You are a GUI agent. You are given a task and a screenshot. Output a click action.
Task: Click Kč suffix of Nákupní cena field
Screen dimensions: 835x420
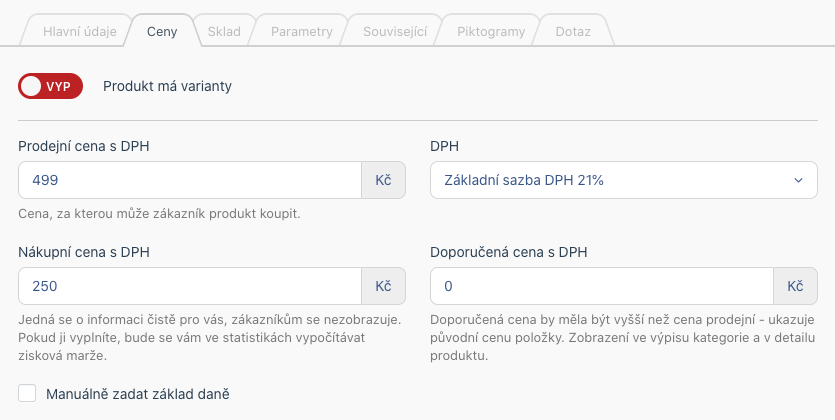(x=383, y=286)
